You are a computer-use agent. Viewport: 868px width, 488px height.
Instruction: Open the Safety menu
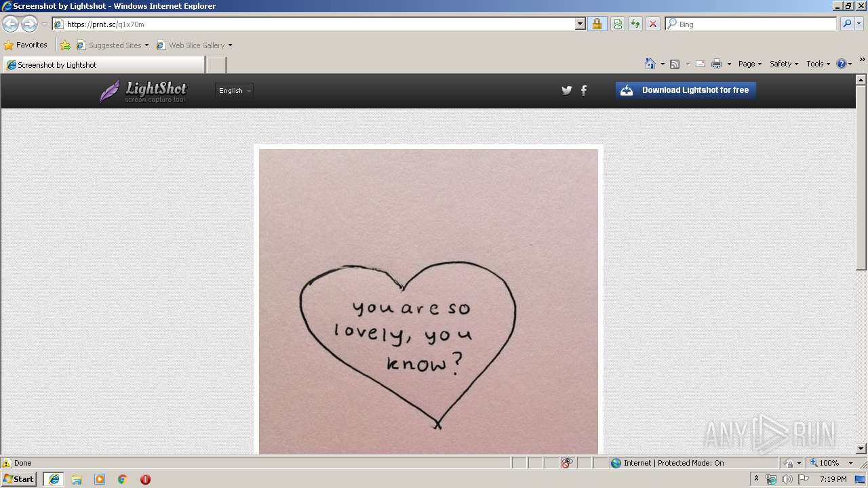point(783,64)
